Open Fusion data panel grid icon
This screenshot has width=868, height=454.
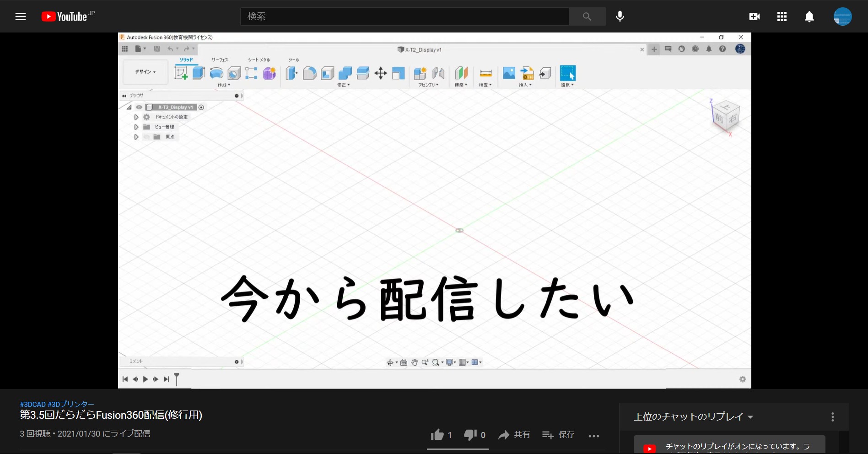pos(124,49)
